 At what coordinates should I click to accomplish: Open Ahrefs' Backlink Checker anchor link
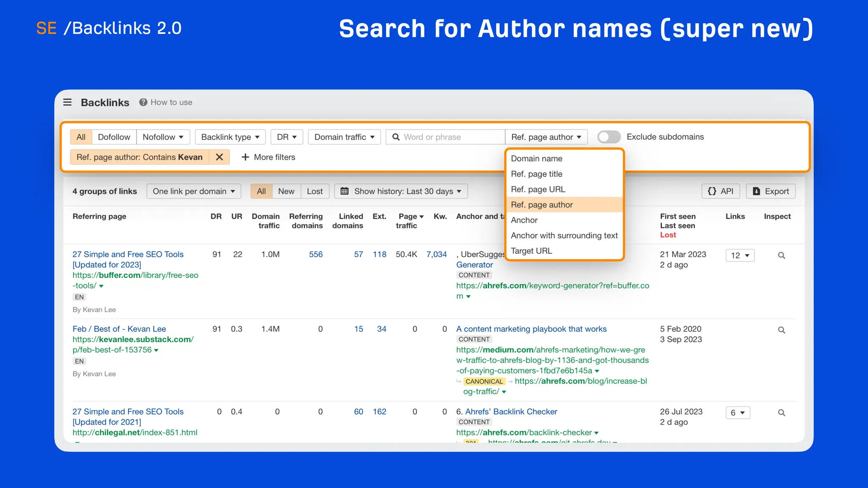[511, 411]
